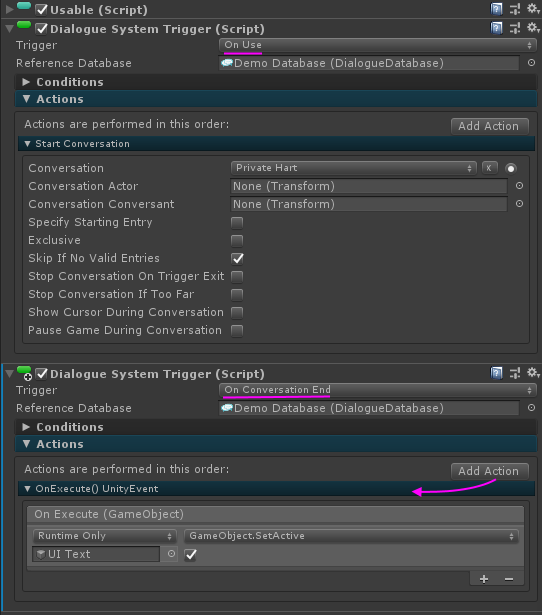Toggle Skip If No Valid Entries checkbox

[237, 258]
